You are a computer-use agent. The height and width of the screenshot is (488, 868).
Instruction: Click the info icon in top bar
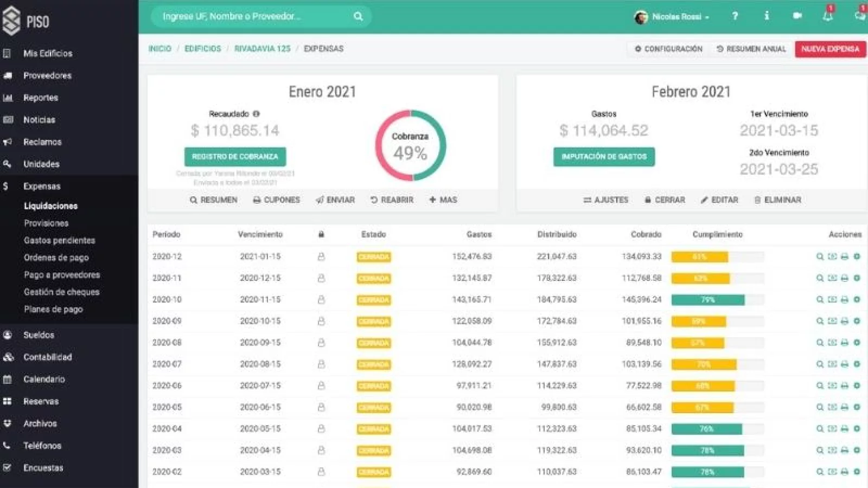click(767, 16)
